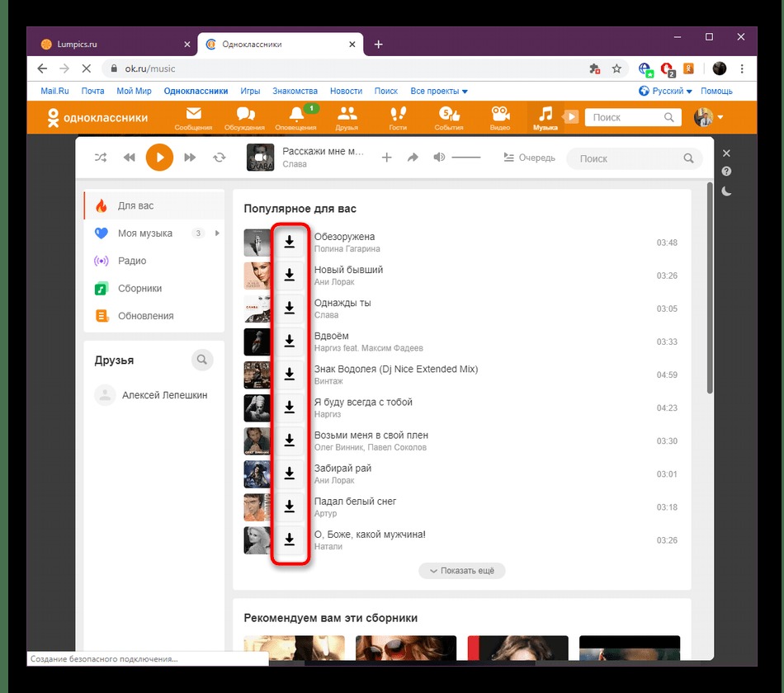Open the Русский language dropdown
The image size is (784, 693).
(665, 91)
